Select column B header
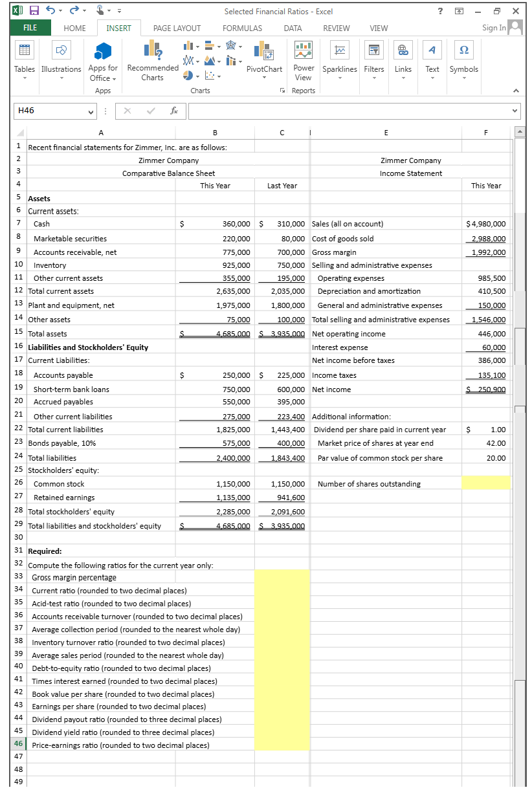The height and width of the screenshot is (790, 532). (215, 133)
